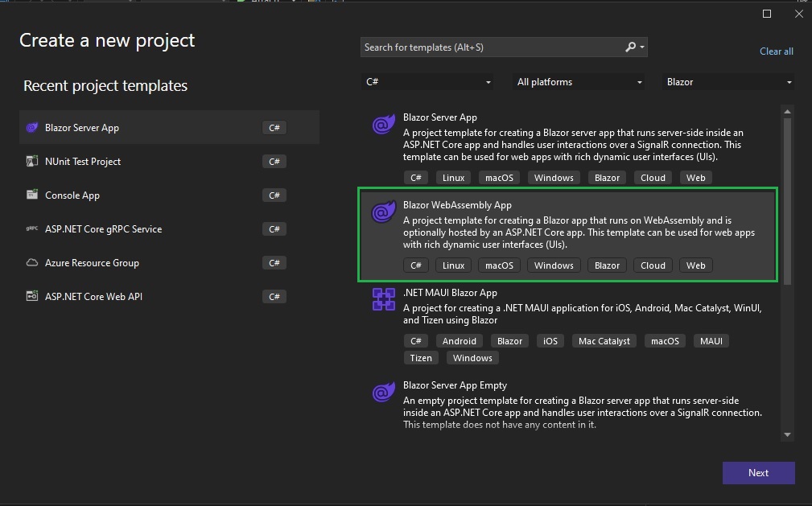This screenshot has height=506, width=812.
Task: Select Blazor Server App from recent templates
Action: click(169, 127)
